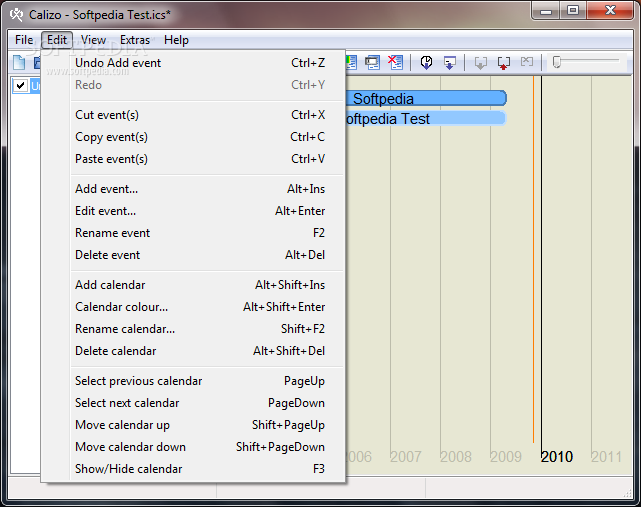Click the 2008 year label on timeline

pos(456,457)
